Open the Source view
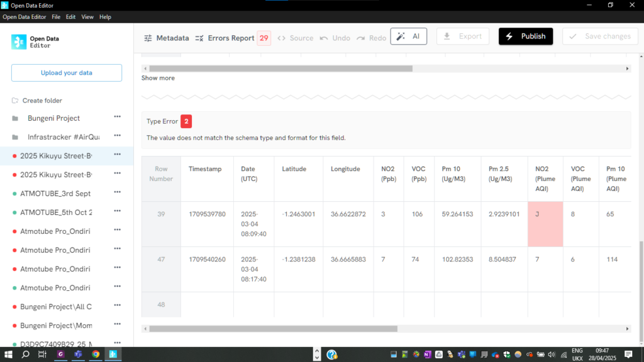The height and width of the screenshot is (362, 644). pos(296,38)
